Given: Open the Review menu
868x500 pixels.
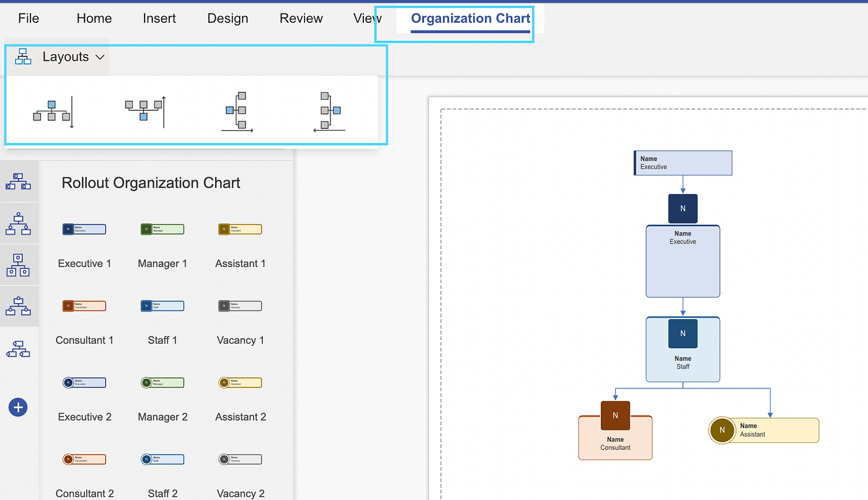Looking at the screenshot, I should (x=301, y=19).
